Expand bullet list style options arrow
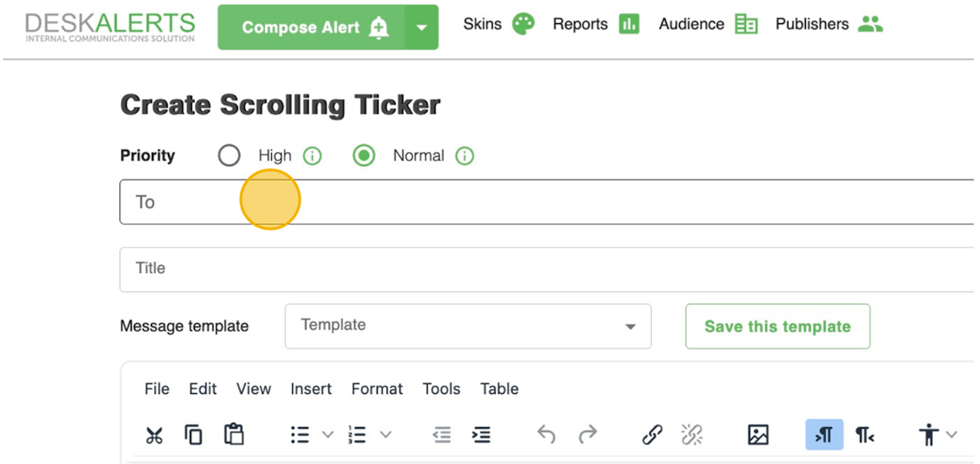The height and width of the screenshot is (464, 980). [327, 435]
